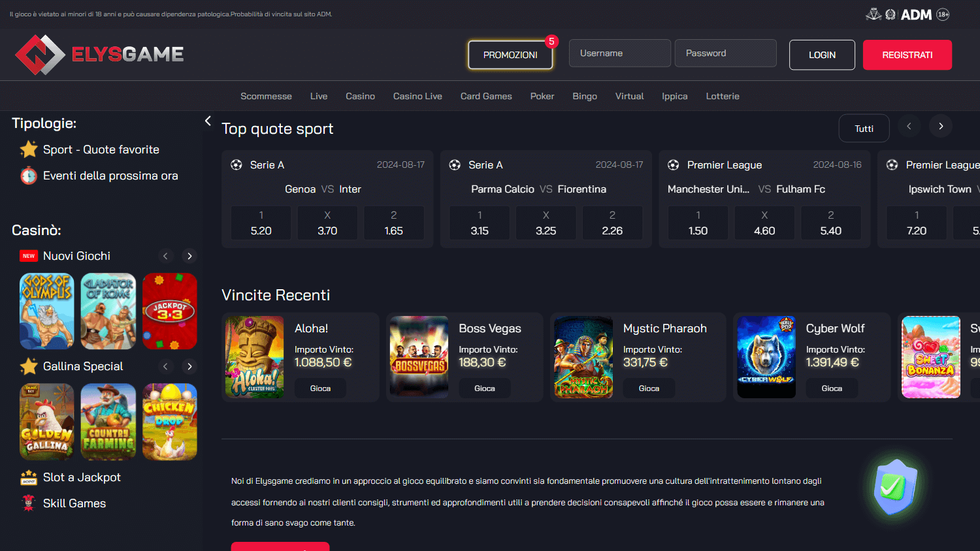Image resolution: width=980 pixels, height=551 pixels.
Task: Click the Mystic Pharaoh game image
Action: click(x=583, y=357)
